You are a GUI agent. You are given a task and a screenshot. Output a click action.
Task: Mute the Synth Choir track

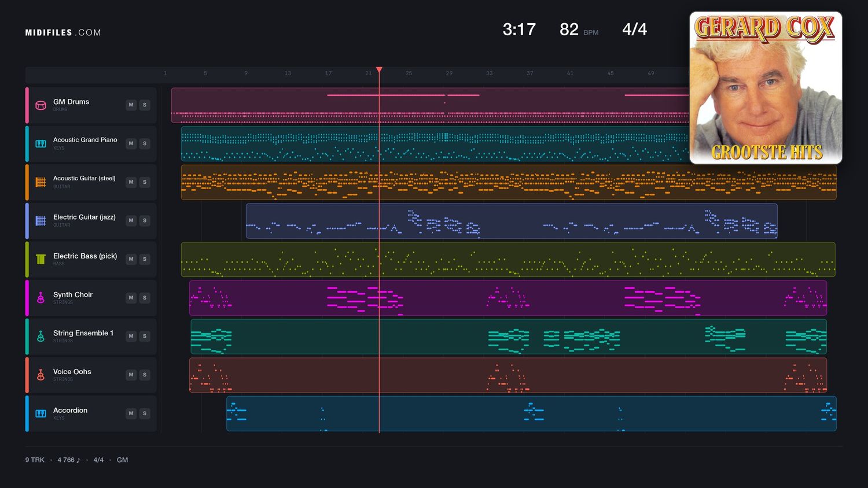point(131,298)
